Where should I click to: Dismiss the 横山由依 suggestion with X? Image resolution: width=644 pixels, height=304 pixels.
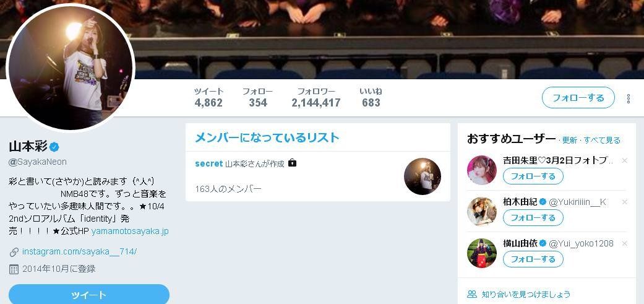pos(625,243)
